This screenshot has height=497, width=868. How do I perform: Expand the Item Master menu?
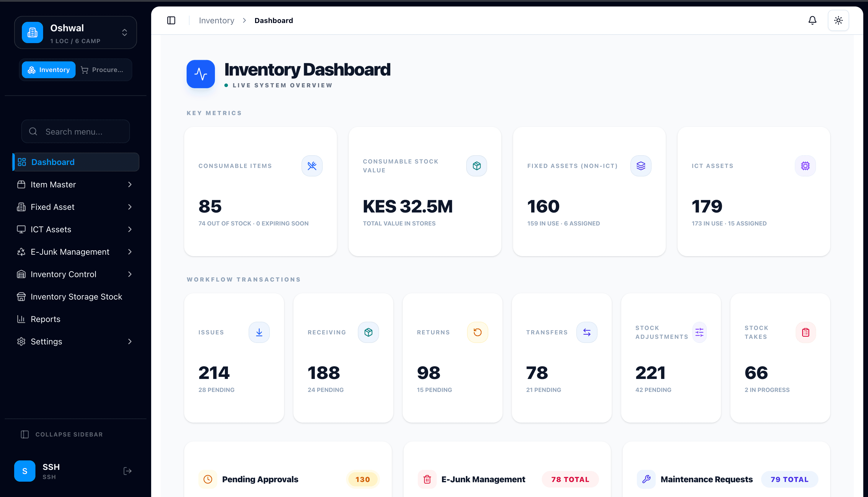tap(75, 185)
